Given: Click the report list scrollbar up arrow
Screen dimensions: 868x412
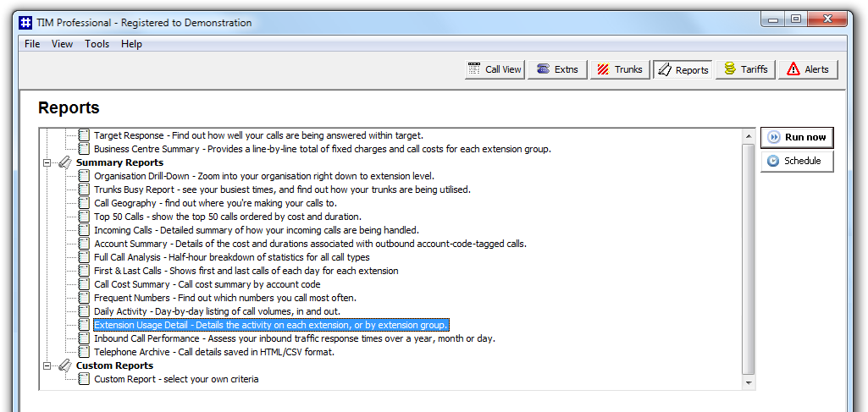Looking at the screenshot, I should [749, 136].
